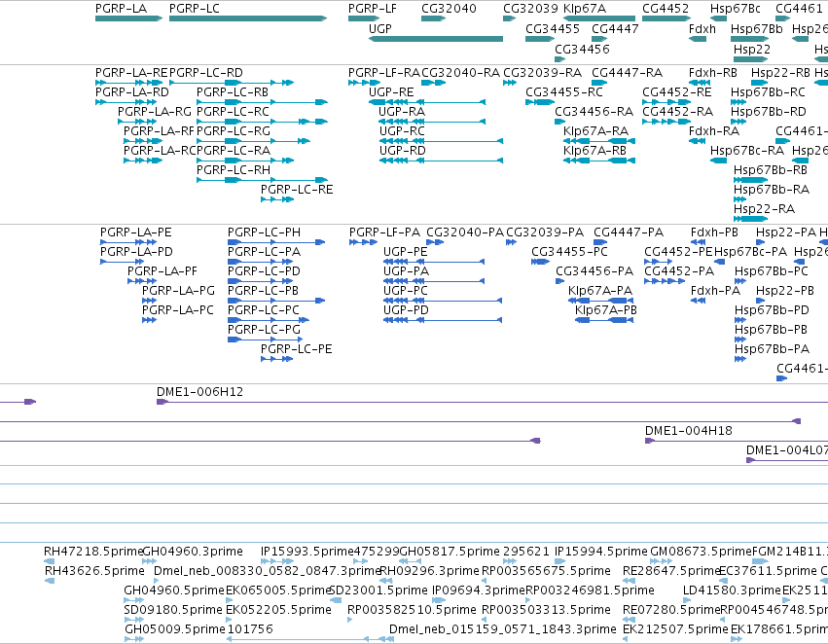Select the PGRP-LF gene label

point(373,9)
